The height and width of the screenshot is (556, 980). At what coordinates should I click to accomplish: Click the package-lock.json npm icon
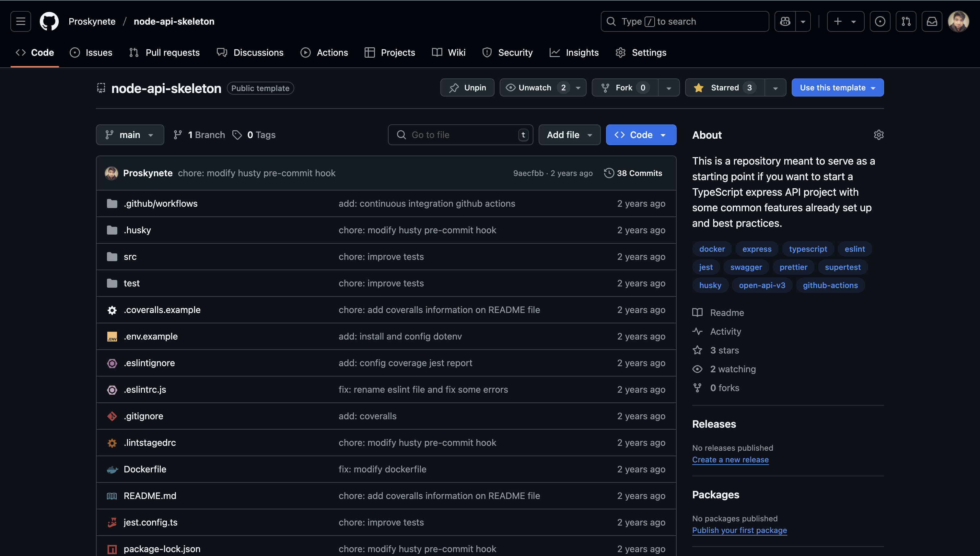pyautogui.click(x=112, y=549)
